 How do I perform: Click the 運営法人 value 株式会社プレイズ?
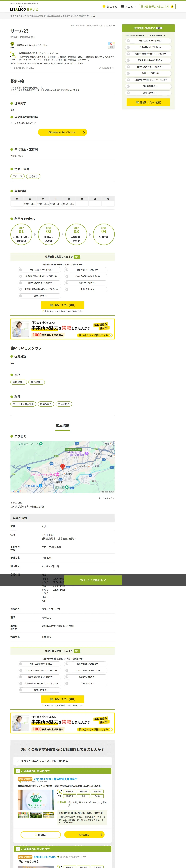click(x=51, y=609)
